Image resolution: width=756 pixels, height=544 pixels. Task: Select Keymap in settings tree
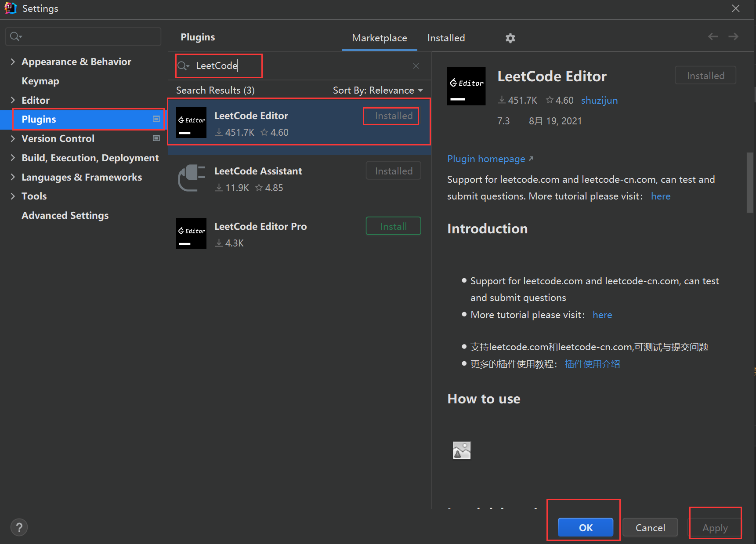[40, 81]
